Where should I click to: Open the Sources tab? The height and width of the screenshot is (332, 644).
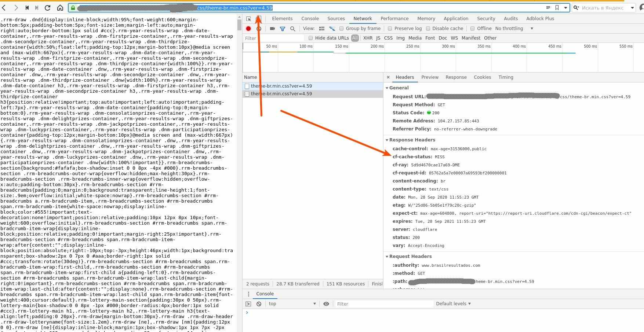(336, 19)
